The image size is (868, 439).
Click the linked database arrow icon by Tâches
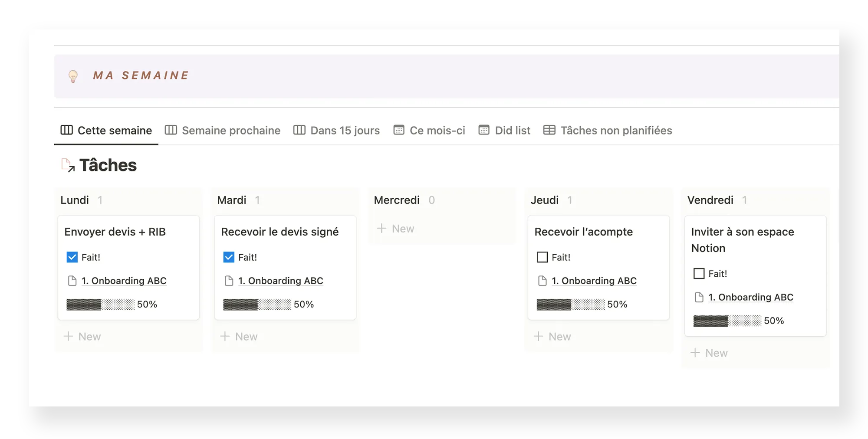[68, 165]
